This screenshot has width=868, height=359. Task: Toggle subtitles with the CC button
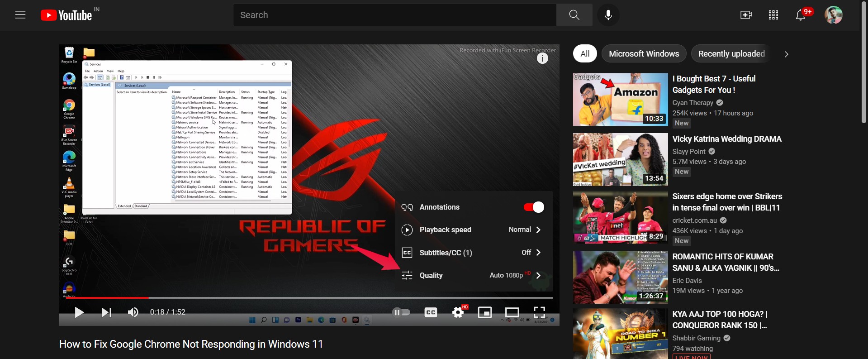[431, 312]
